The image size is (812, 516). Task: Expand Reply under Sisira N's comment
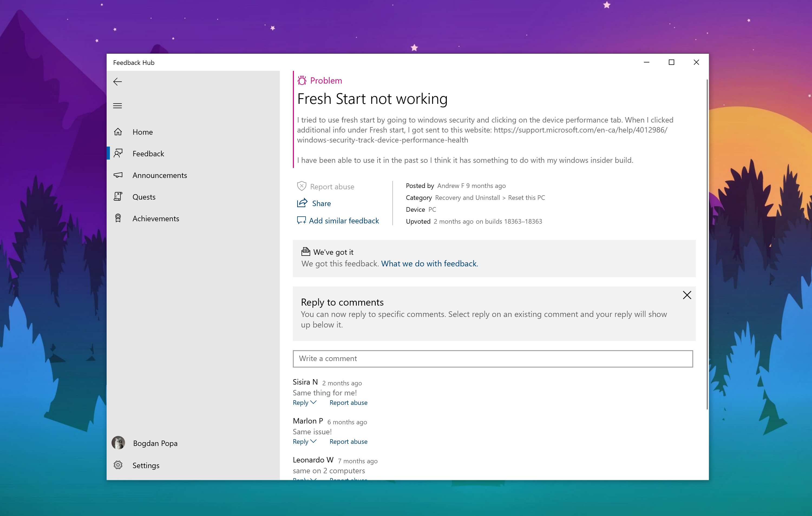(x=304, y=402)
